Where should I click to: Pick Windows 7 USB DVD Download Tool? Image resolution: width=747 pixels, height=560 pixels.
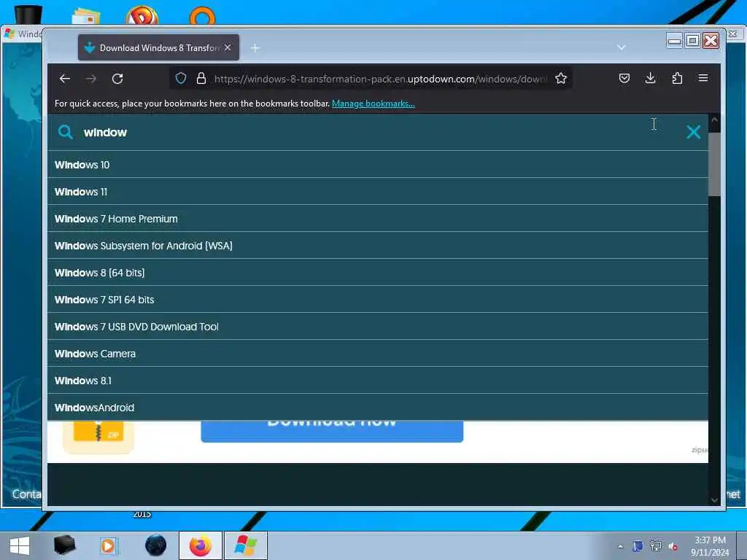pos(378,327)
